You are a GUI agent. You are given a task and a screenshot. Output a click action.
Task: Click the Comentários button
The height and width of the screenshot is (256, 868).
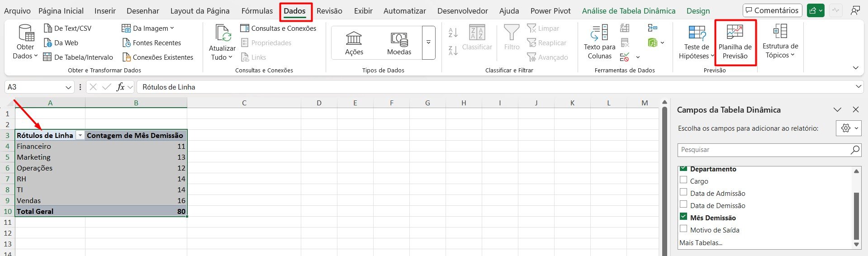[x=772, y=10]
